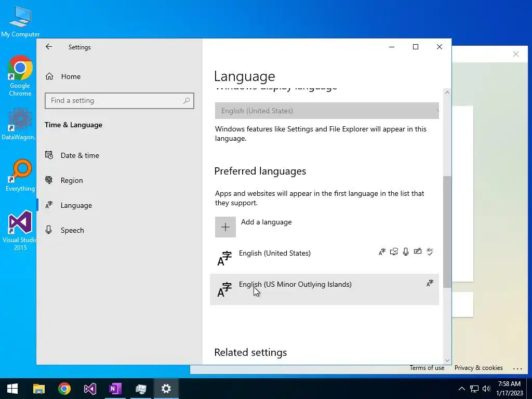Open File Explorer from taskbar
532x399 pixels.
(x=38, y=389)
